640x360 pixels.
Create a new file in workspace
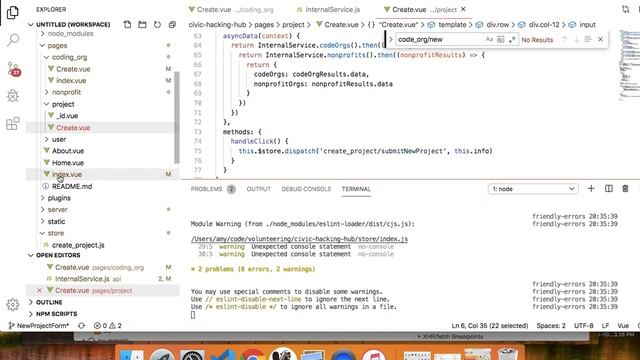(127, 24)
